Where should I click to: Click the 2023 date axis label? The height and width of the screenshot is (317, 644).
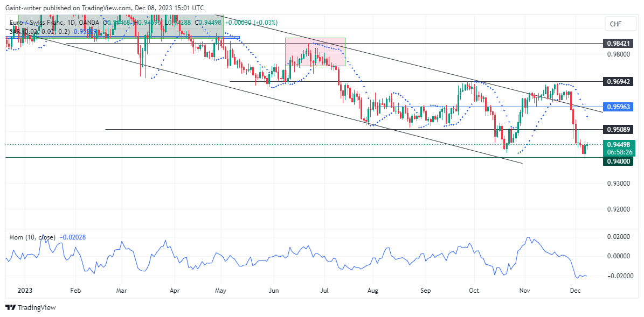point(24,290)
